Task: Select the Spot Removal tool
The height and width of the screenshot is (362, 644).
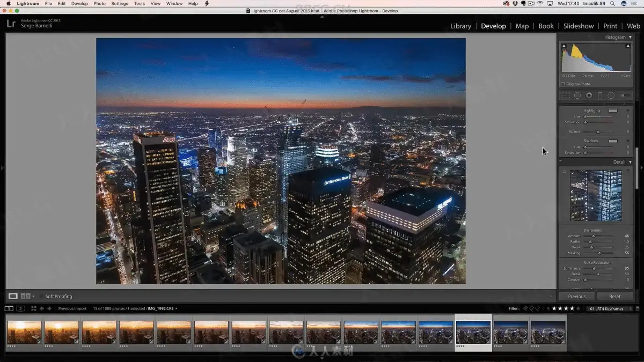Action: (x=577, y=95)
